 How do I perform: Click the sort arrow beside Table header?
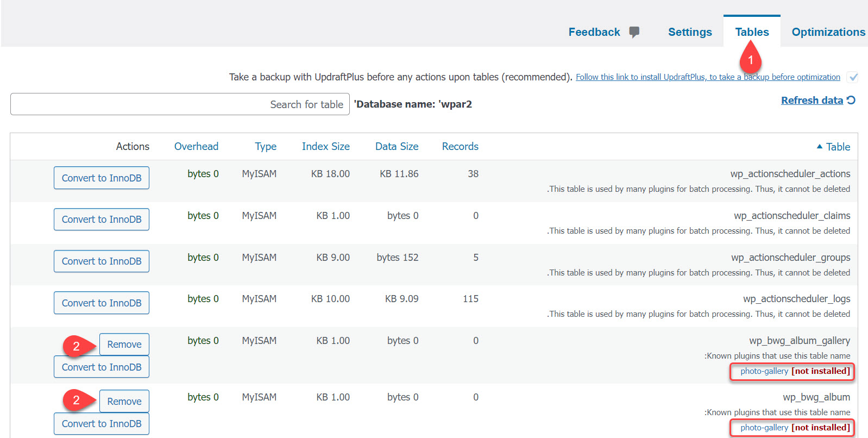click(x=819, y=146)
